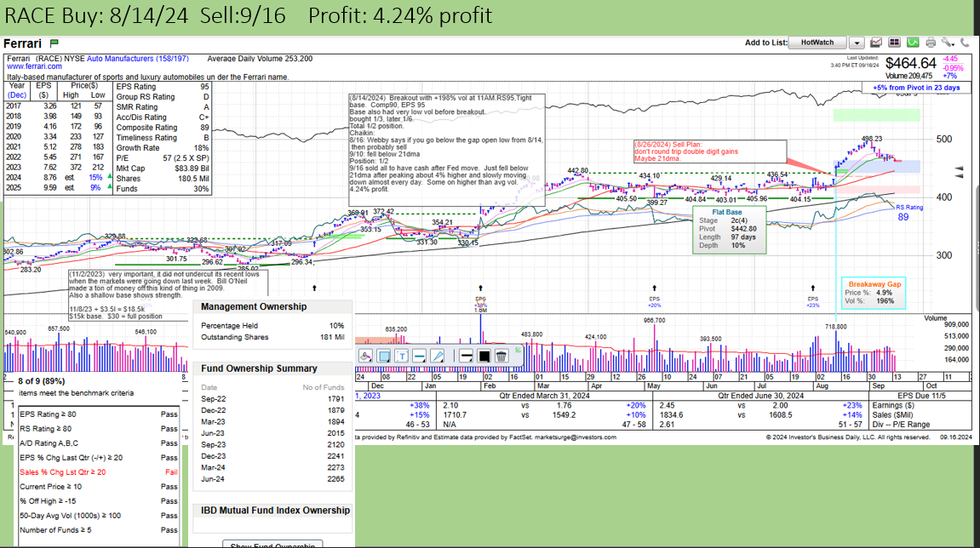
Task: Click the 498.23 price high label
Action: (x=871, y=139)
